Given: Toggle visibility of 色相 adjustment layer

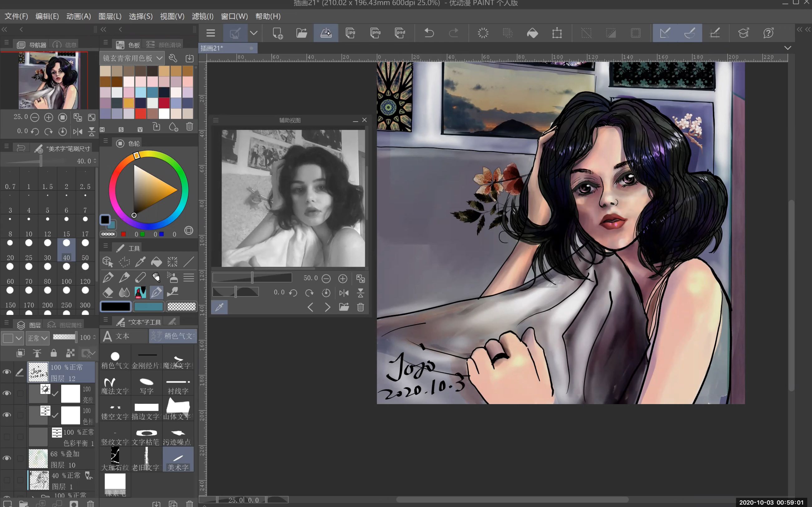Looking at the screenshot, I should (7, 415).
